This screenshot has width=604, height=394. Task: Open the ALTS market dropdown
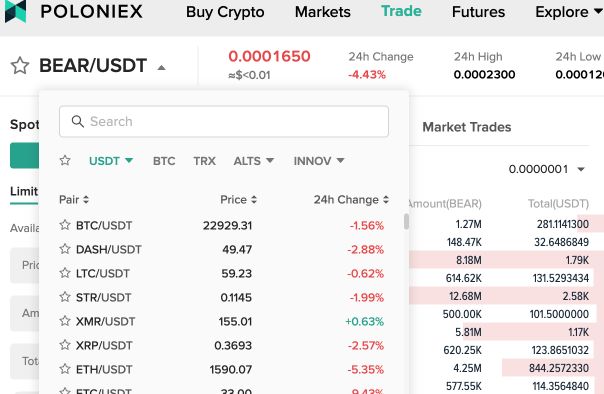click(253, 161)
